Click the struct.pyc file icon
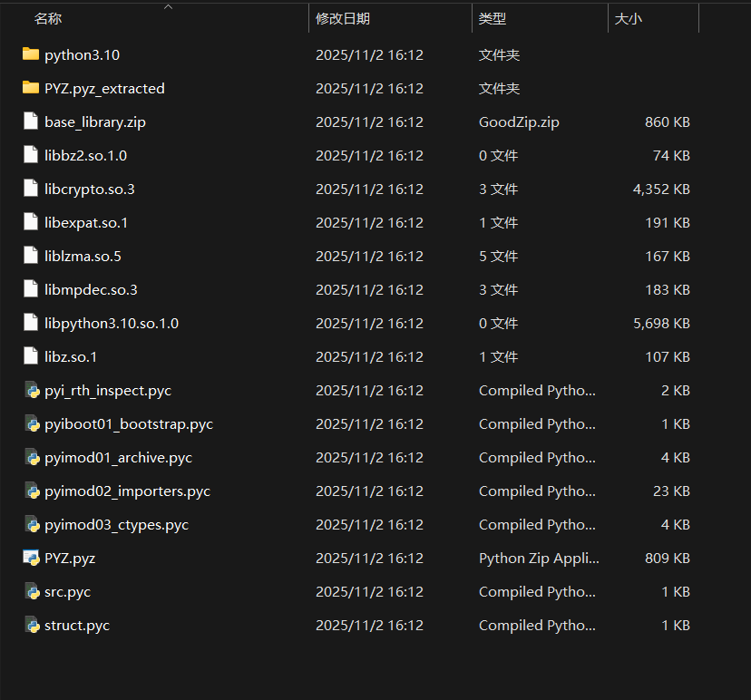 tap(31, 625)
